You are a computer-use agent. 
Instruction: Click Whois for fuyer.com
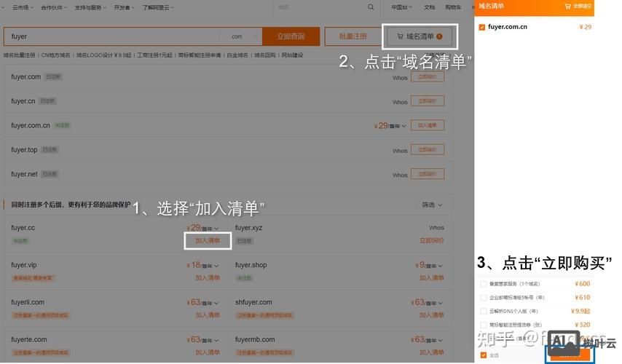click(400, 78)
